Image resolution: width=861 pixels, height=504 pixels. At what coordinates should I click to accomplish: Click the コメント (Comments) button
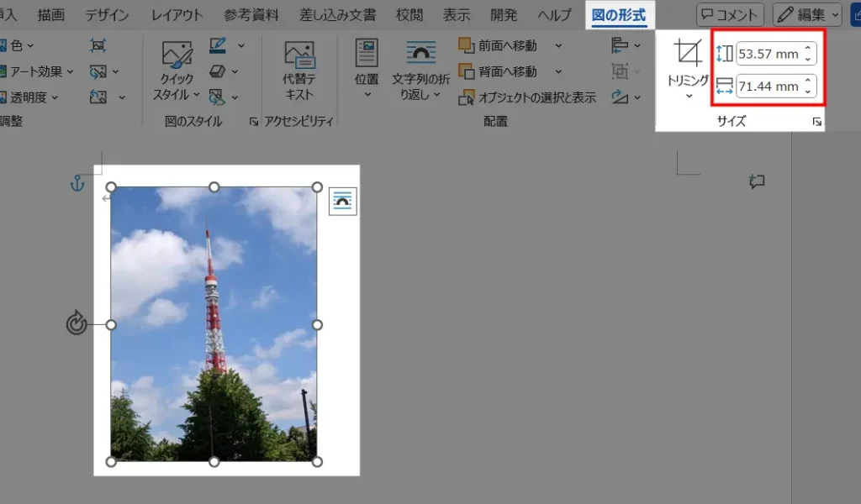[730, 14]
